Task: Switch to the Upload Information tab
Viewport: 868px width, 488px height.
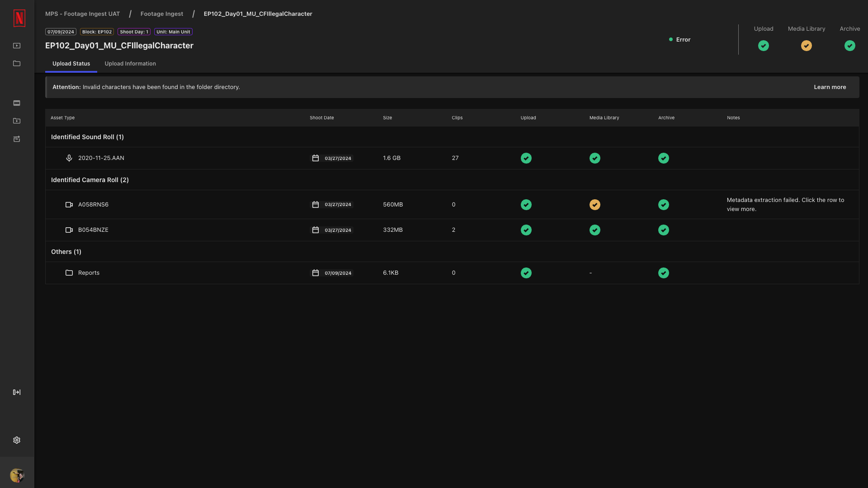Action: coord(130,64)
